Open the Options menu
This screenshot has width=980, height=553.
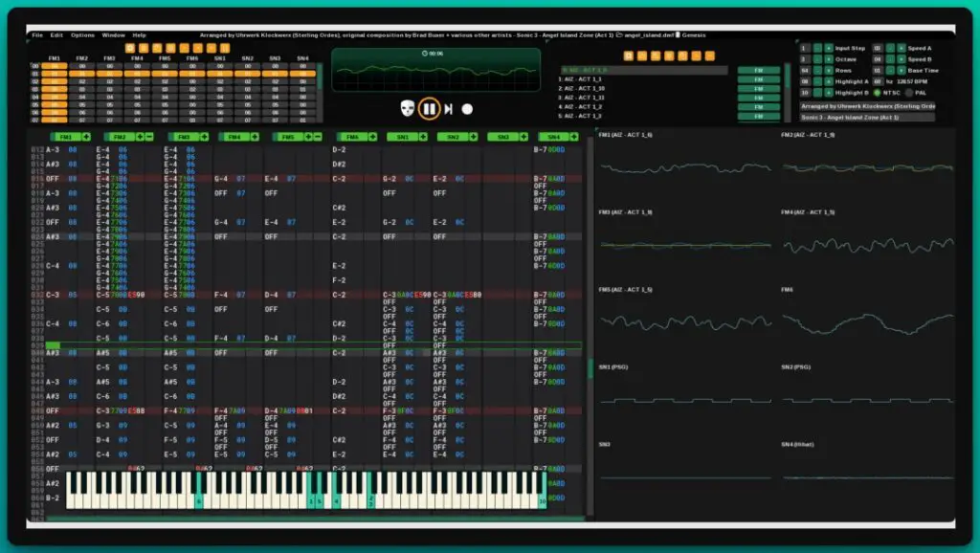(82, 34)
